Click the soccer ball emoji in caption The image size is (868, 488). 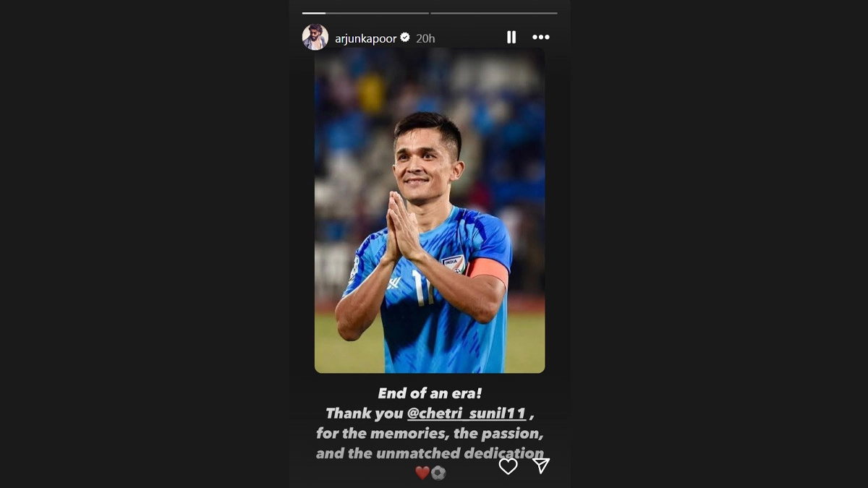tap(438, 473)
